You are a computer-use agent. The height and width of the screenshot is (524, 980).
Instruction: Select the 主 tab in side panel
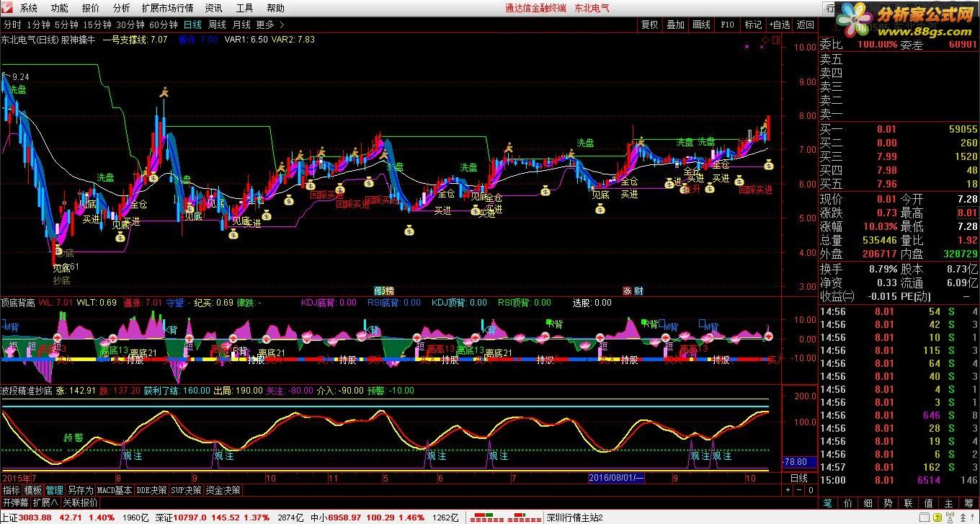[x=948, y=503]
